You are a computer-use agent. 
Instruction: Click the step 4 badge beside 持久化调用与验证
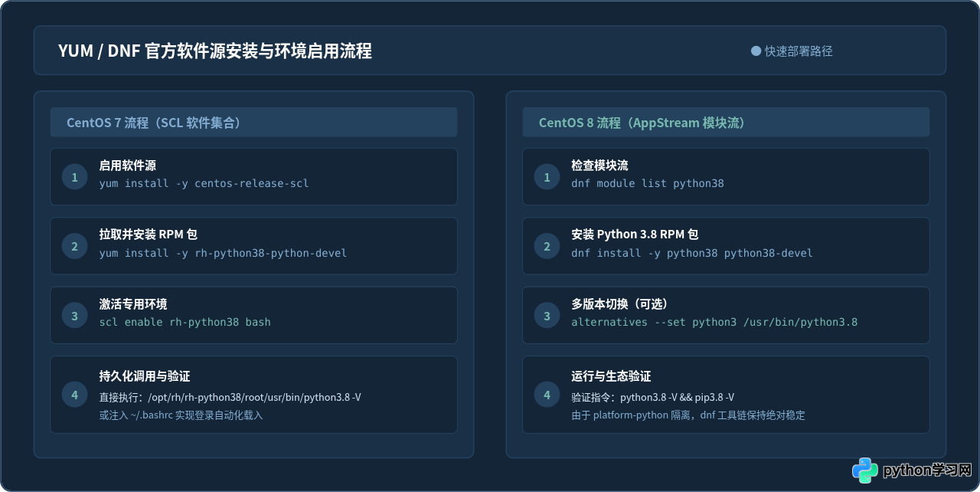(x=75, y=395)
